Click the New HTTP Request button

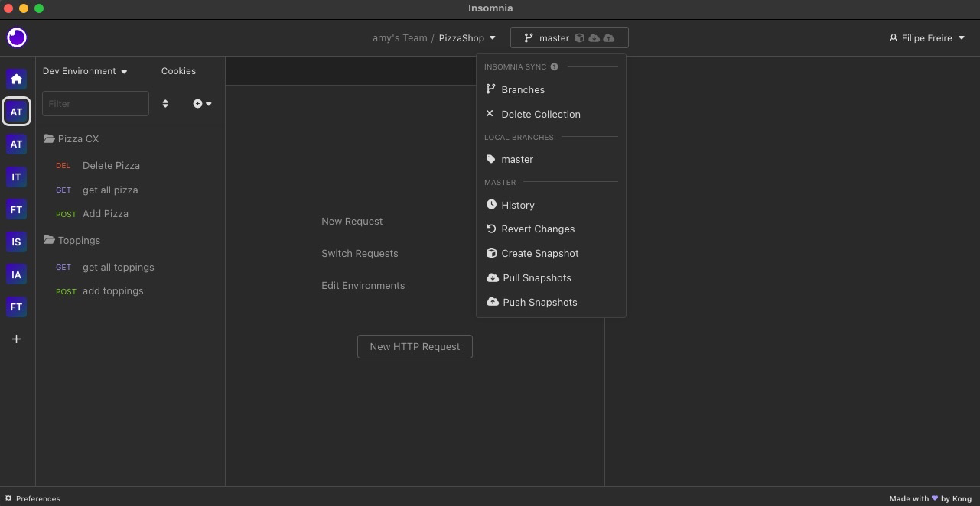tap(415, 346)
